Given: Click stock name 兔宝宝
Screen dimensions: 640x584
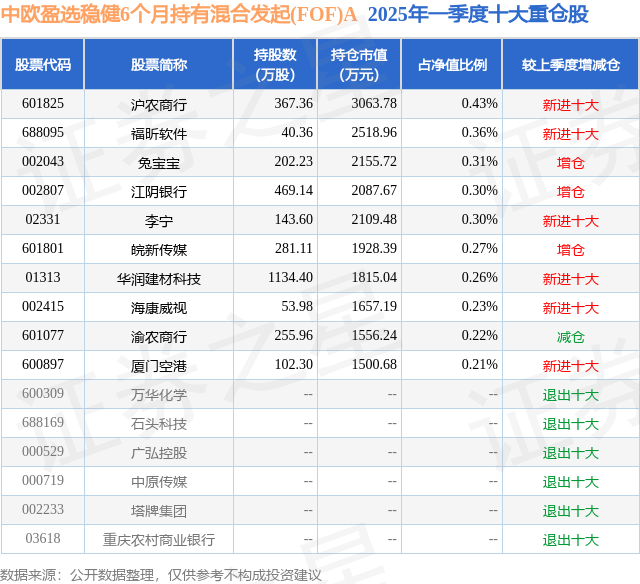Looking at the screenshot, I should point(159,163).
